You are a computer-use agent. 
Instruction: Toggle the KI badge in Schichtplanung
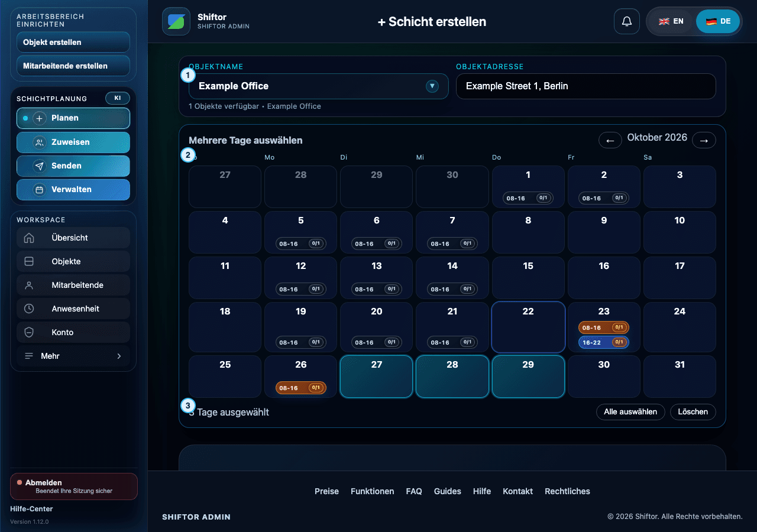(117, 98)
